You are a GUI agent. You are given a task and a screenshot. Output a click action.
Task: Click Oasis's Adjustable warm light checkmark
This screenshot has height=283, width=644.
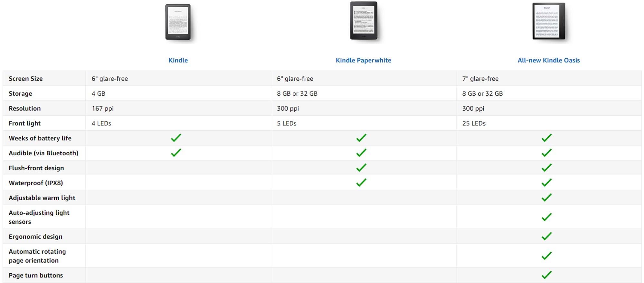547,198
